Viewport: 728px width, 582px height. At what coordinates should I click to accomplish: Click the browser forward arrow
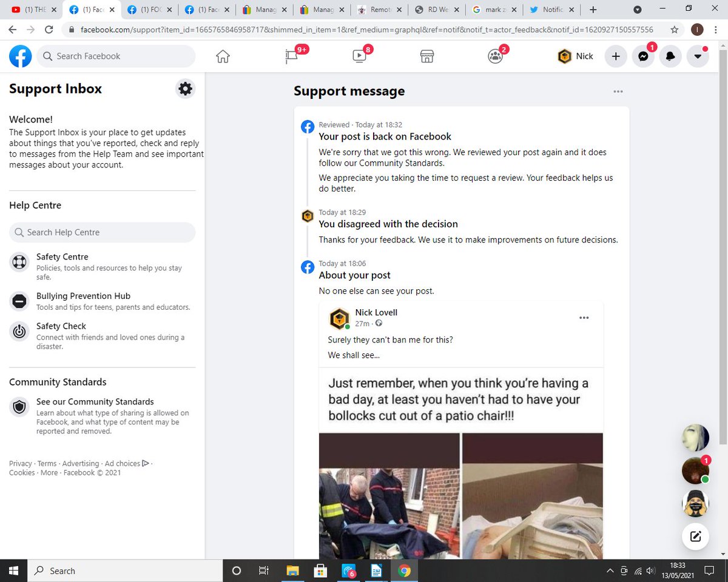(30, 30)
